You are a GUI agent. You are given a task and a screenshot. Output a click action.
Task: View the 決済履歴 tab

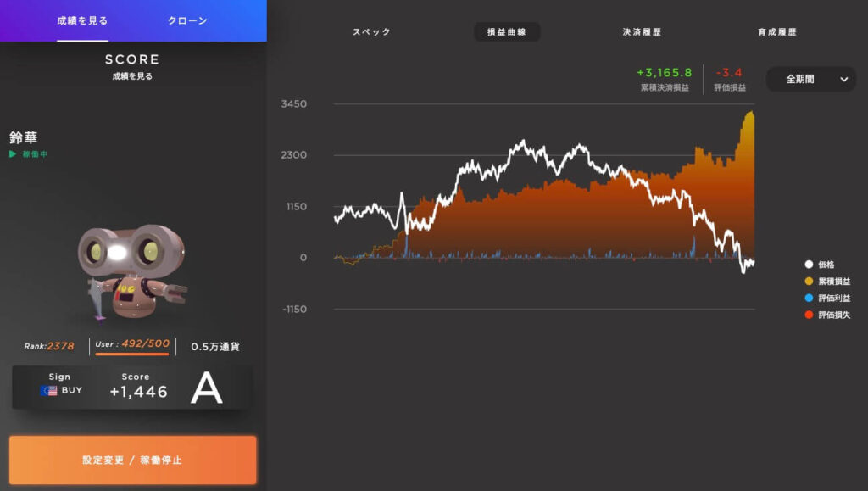point(642,32)
